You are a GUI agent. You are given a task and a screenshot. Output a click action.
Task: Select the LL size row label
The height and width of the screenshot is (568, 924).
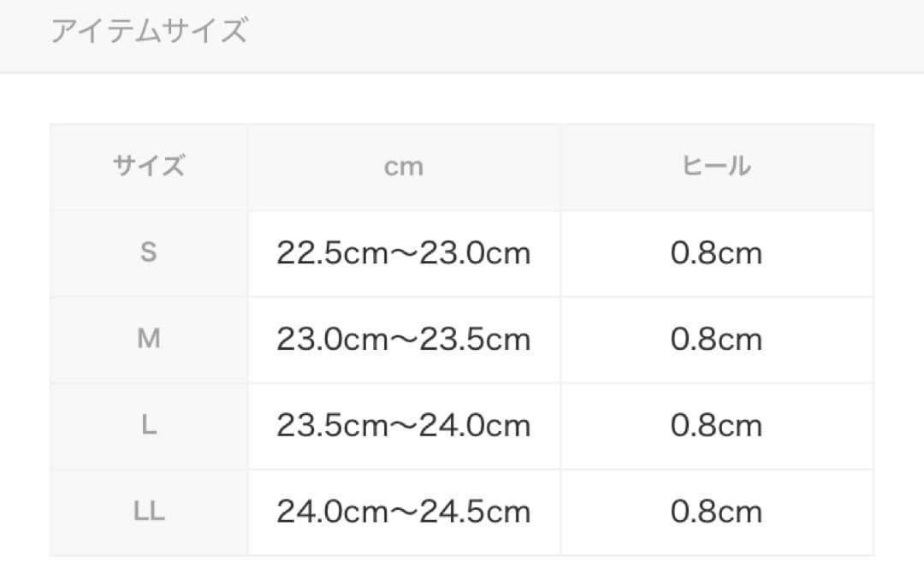click(x=149, y=512)
